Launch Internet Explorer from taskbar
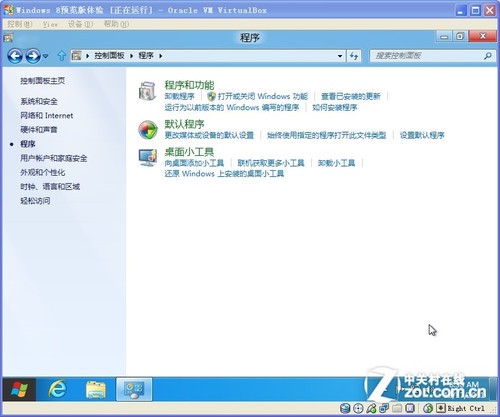 click(x=57, y=389)
